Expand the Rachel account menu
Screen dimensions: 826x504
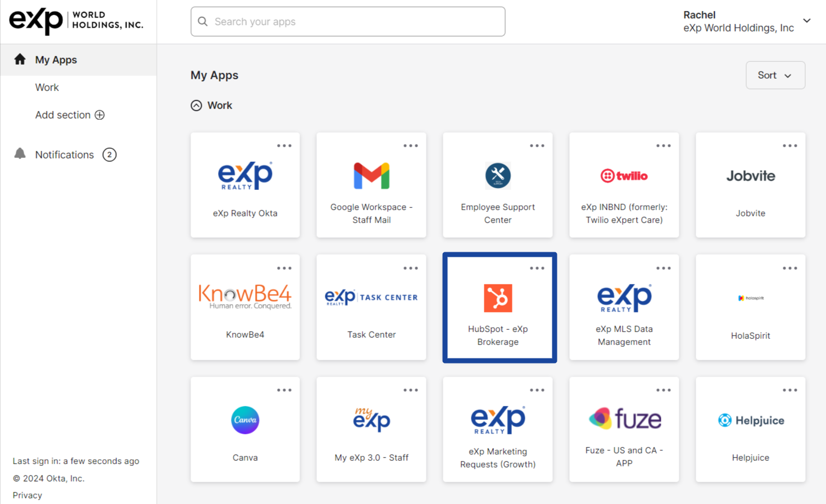(x=747, y=21)
